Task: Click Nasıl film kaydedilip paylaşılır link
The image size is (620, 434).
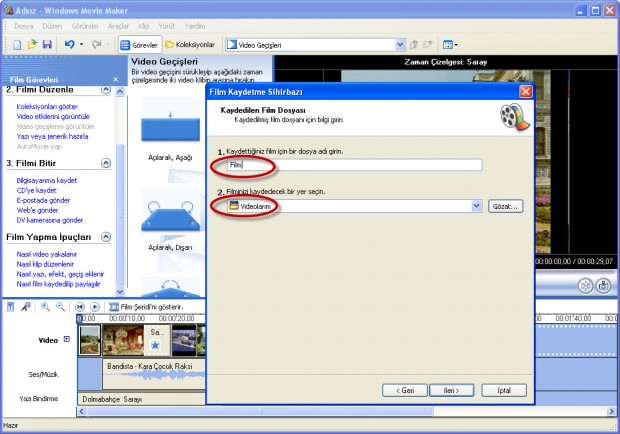Action: click(x=58, y=284)
